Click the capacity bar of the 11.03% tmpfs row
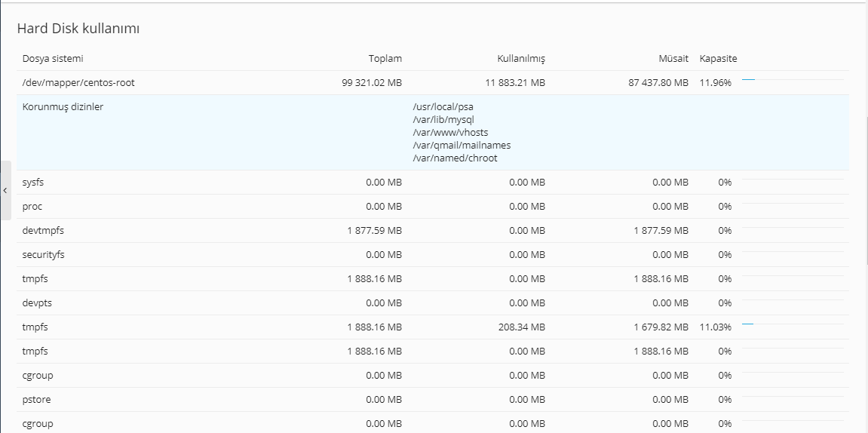Image resolution: width=868 pixels, height=433 pixels. [x=793, y=324]
